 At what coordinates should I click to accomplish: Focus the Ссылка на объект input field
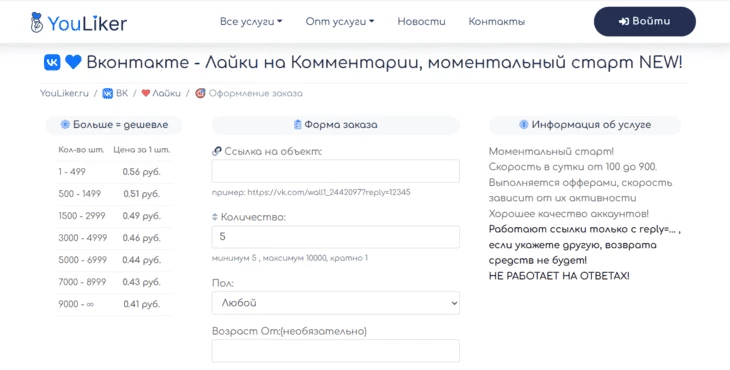coord(336,171)
